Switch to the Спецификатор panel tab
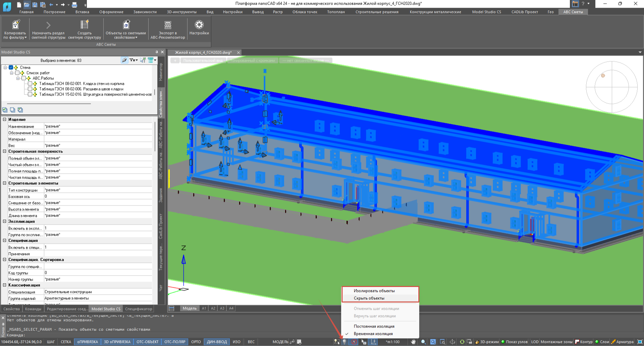This screenshot has width=644, height=346. [x=139, y=309]
